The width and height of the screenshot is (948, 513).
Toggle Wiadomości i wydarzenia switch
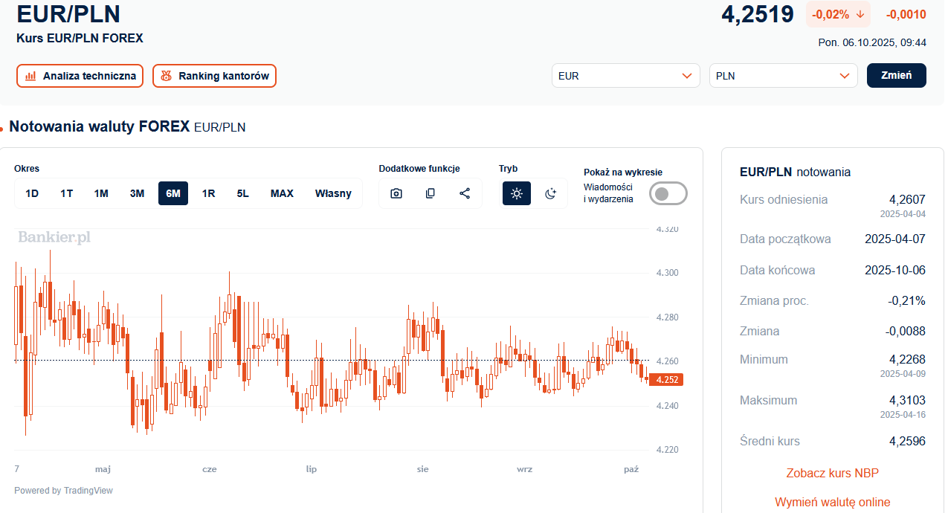click(668, 193)
